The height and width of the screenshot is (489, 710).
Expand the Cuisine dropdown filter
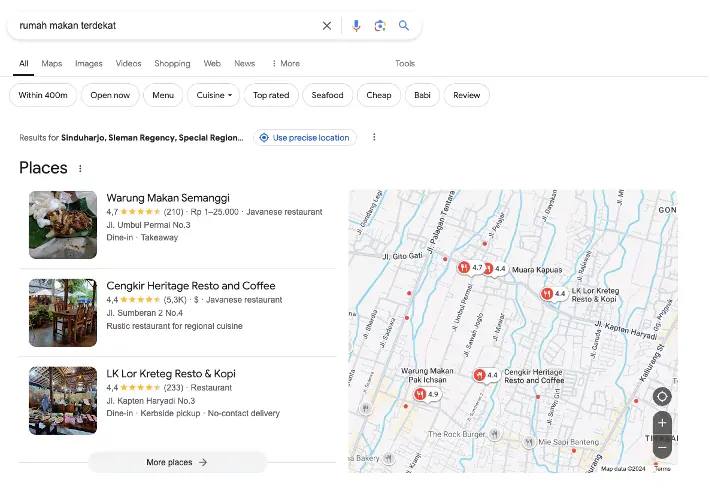[214, 95]
